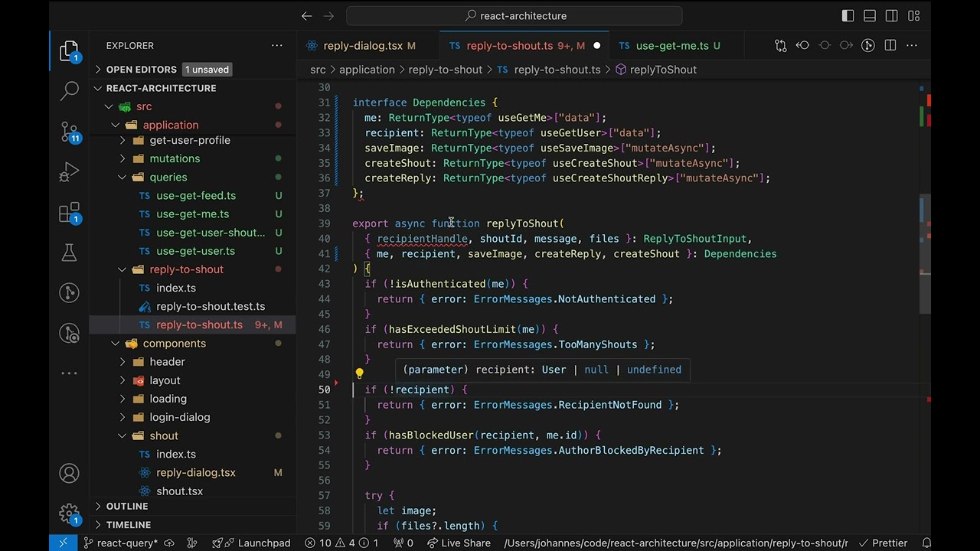
Task: Synchronize changes cloud icon in status bar
Action: tap(169, 543)
